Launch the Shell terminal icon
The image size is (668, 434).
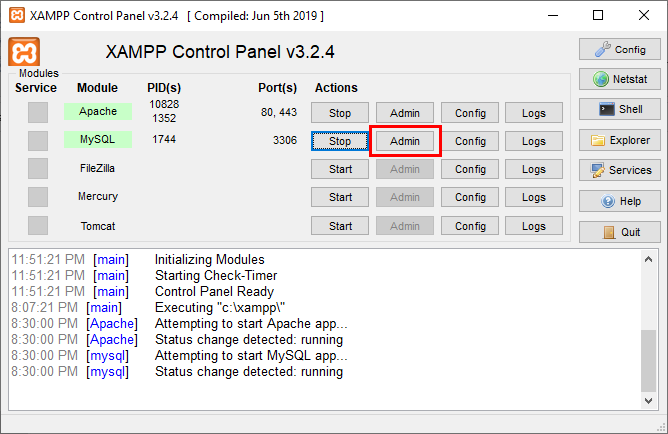click(619, 109)
